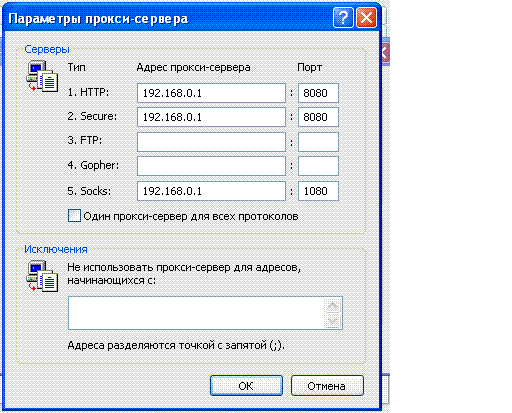Click the HTTP port field showing 8080

[318, 93]
